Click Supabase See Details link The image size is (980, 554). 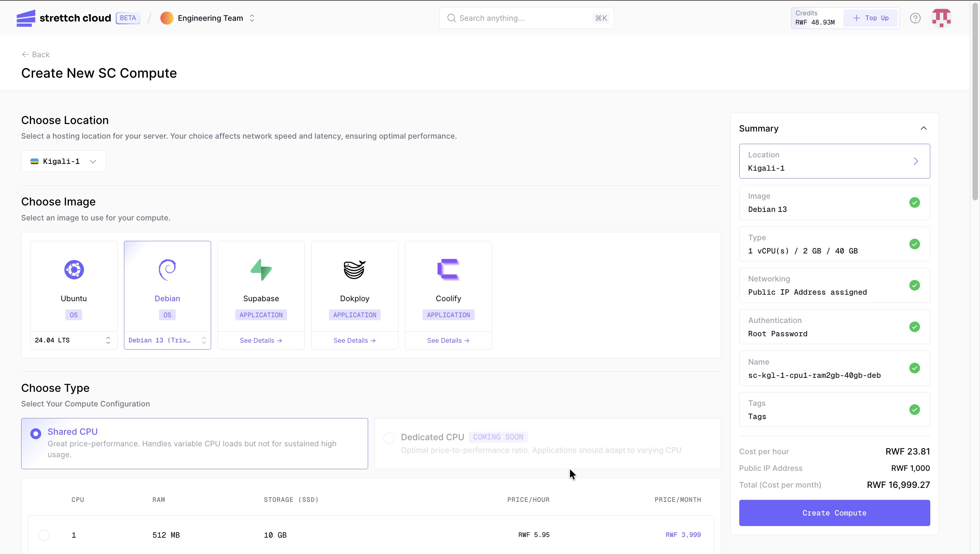click(261, 340)
